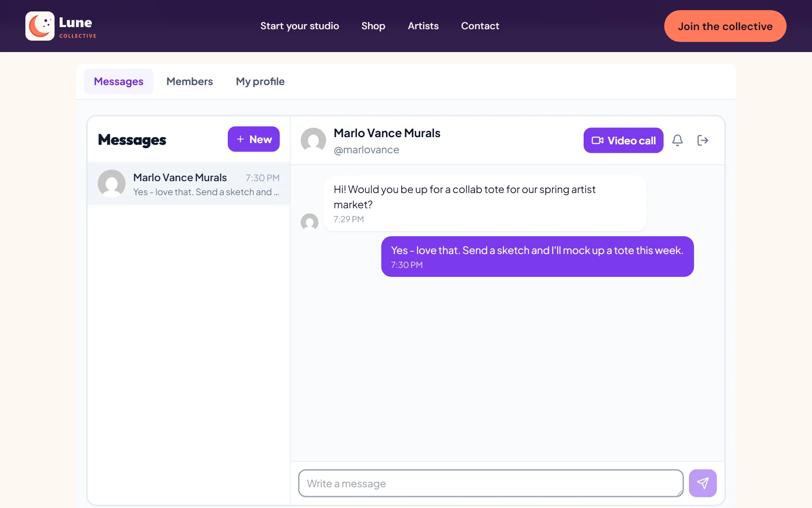Open Start your studio nav link
812x508 pixels.
pyautogui.click(x=299, y=26)
